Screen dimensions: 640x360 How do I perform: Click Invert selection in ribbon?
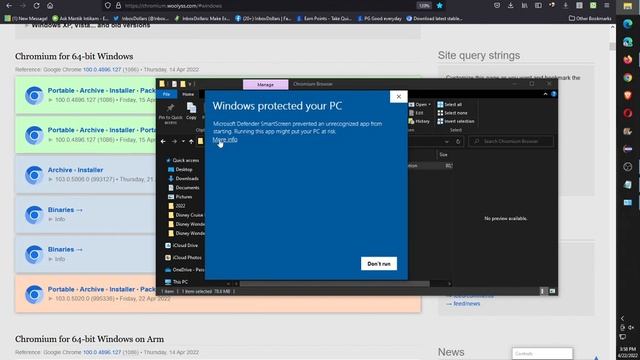click(x=456, y=122)
